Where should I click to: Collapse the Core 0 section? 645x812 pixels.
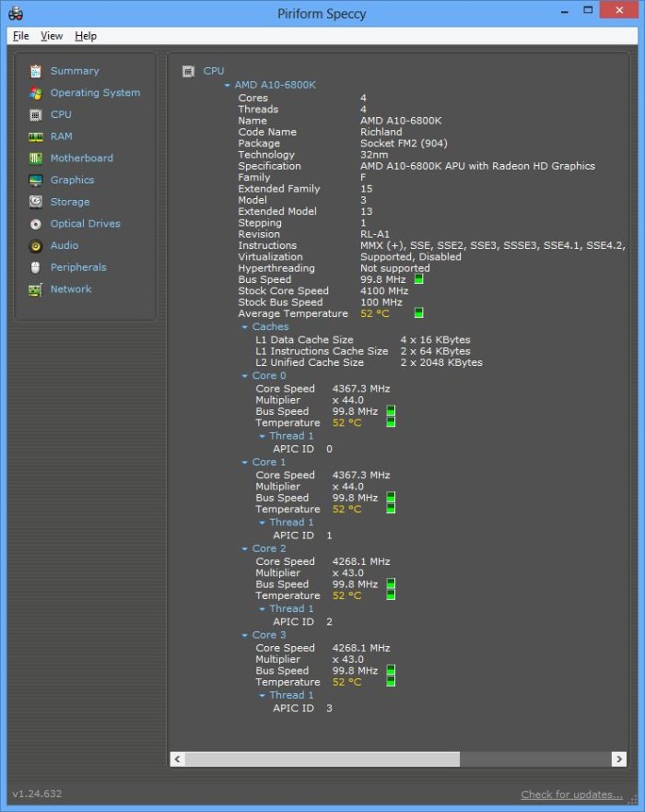(x=244, y=375)
